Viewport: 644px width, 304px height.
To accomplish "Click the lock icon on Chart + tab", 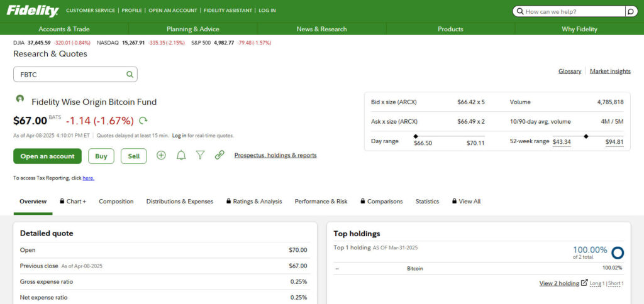I will click(62, 201).
